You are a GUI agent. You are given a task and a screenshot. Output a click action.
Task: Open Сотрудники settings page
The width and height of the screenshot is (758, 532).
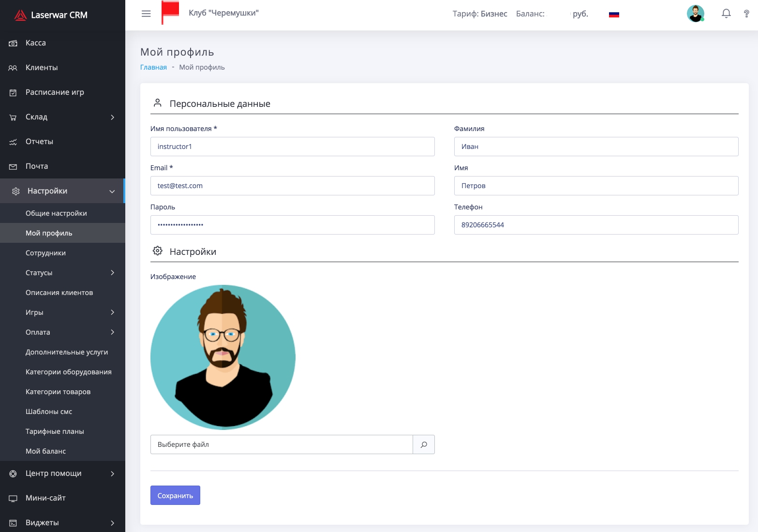45,253
